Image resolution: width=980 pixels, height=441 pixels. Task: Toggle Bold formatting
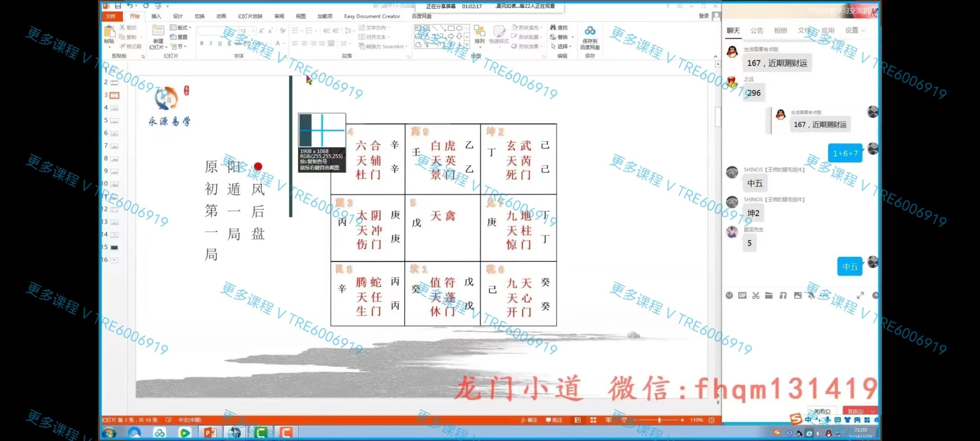point(202,43)
